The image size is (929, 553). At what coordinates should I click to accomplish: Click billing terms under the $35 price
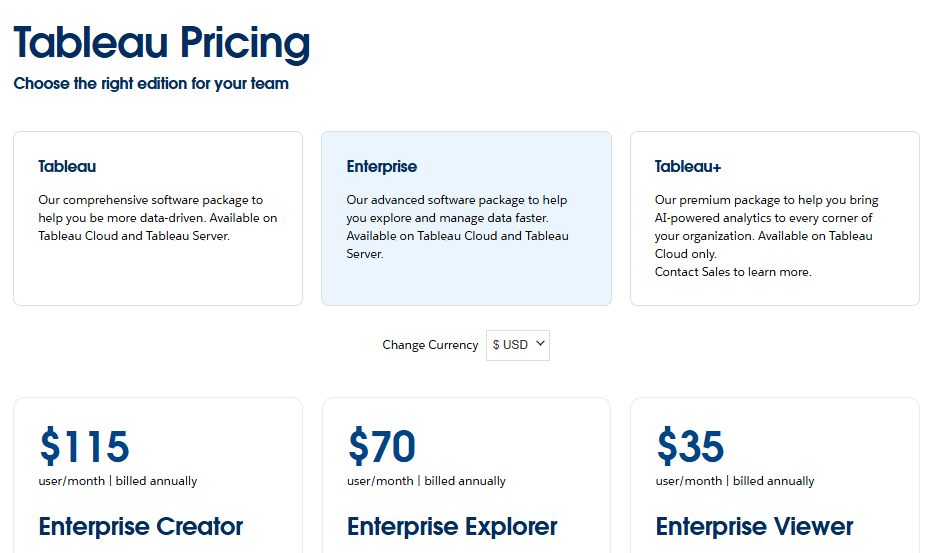tap(735, 481)
